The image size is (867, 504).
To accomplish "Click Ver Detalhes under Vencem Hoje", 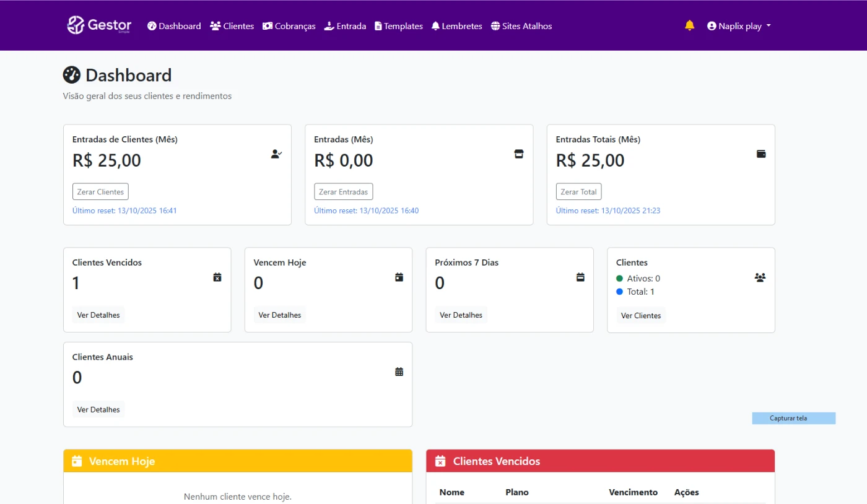I will click(280, 315).
